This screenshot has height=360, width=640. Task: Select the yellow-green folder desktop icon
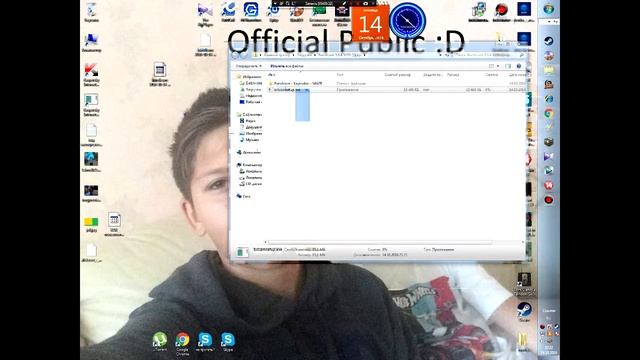[x=91, y=224]
